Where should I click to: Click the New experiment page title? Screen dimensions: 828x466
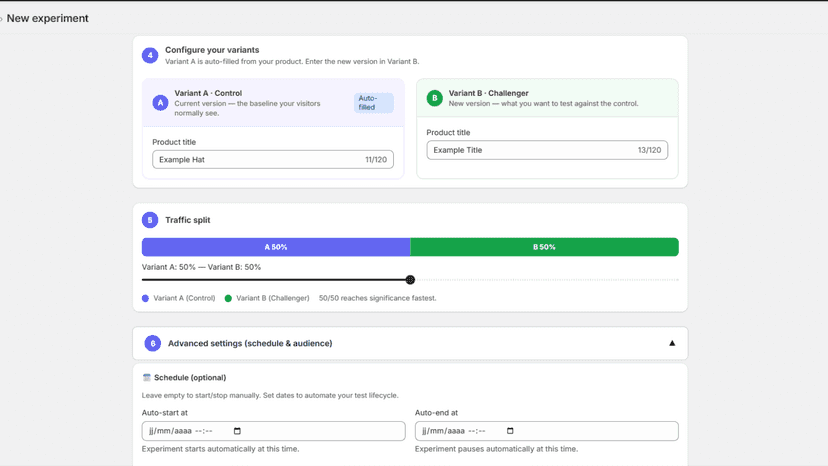click(48, 18)
